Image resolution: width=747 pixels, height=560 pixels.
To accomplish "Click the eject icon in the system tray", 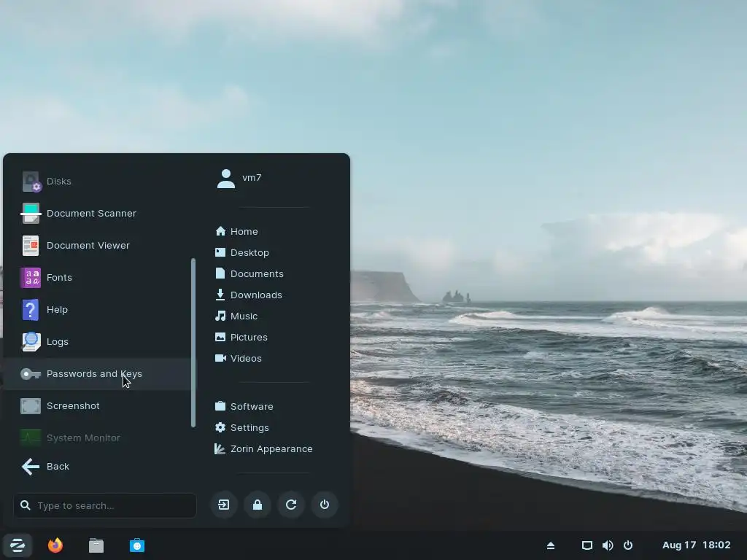I will pyautogui.click(x=551, y=545).
